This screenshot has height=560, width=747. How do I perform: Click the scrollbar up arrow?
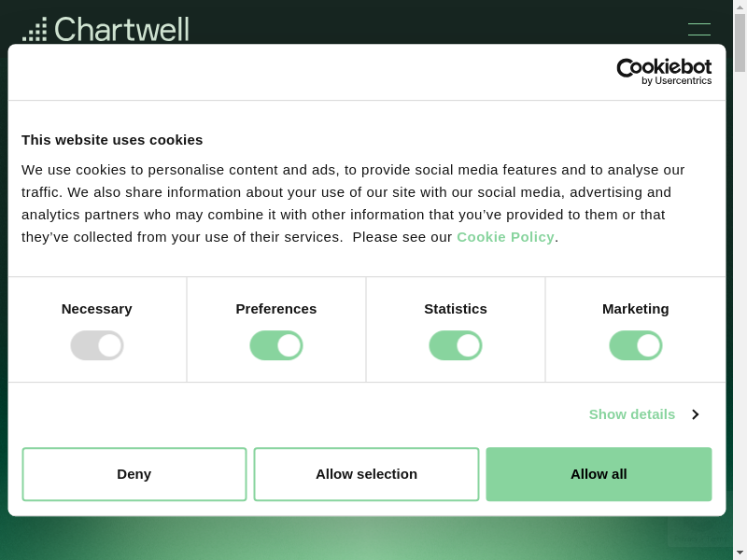pos(740,7)
